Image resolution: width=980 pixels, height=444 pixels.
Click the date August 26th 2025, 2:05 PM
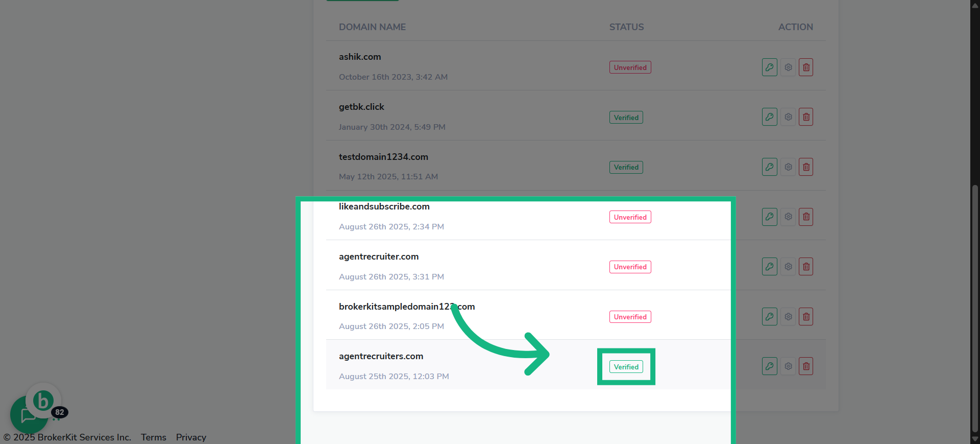pos(391,326)
